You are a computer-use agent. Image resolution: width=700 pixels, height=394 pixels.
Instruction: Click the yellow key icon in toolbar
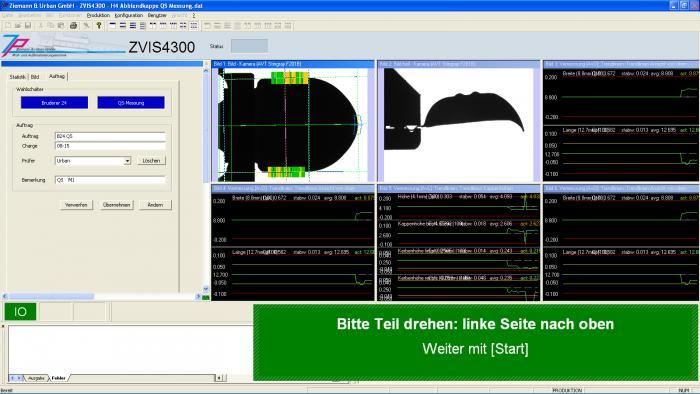tap(99, 26)
